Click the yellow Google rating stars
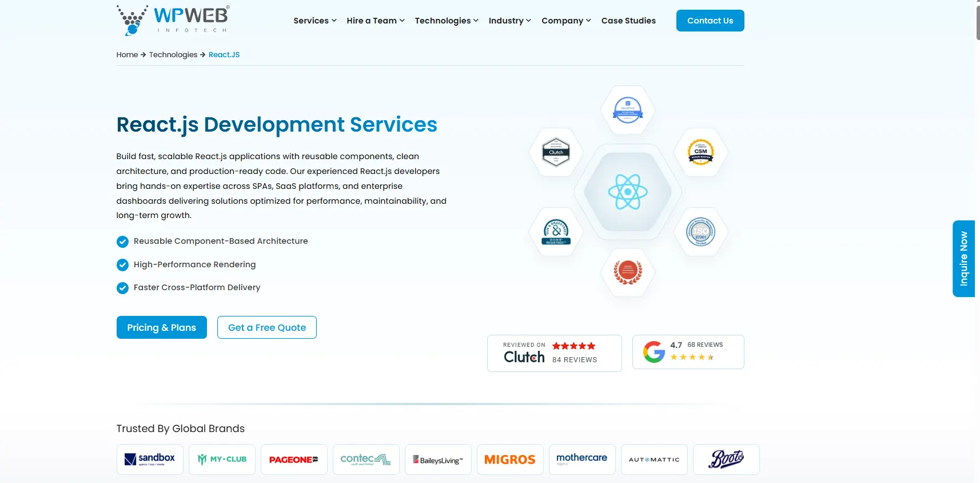This screenshot has width=980, height=483. tap(692, 357)
